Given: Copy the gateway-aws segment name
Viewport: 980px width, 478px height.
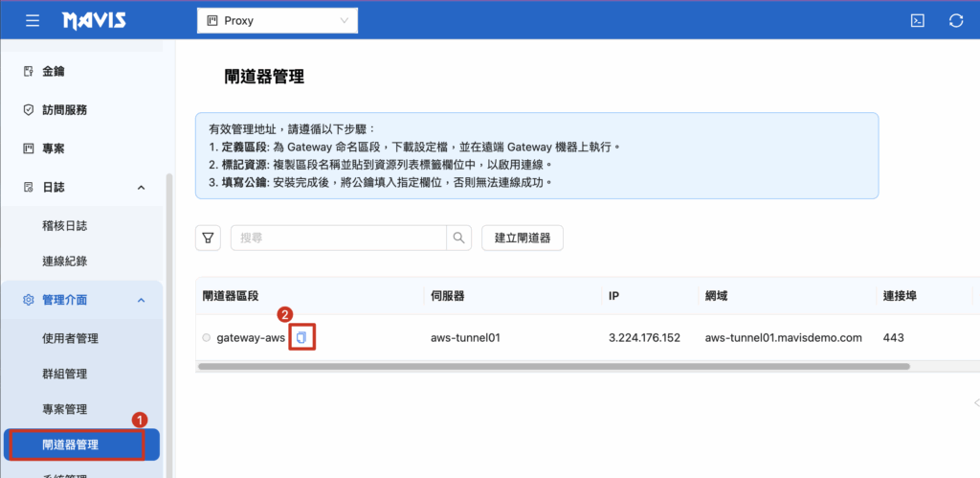Looking at the screenshot, I should (x=302, y=338).
